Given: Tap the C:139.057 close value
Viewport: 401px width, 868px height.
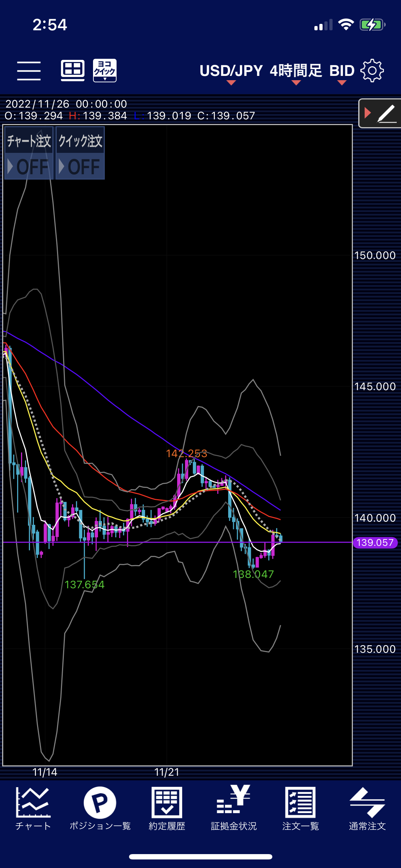Looking at the screenshot, I should [226, 116].
